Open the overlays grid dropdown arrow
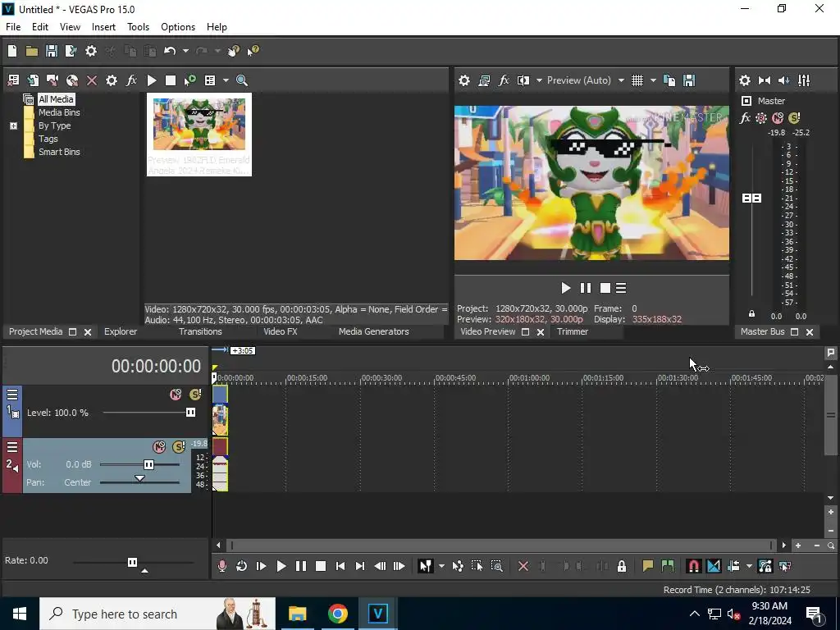The width and height of the screenshot is (840, 630). click(653, 80)
